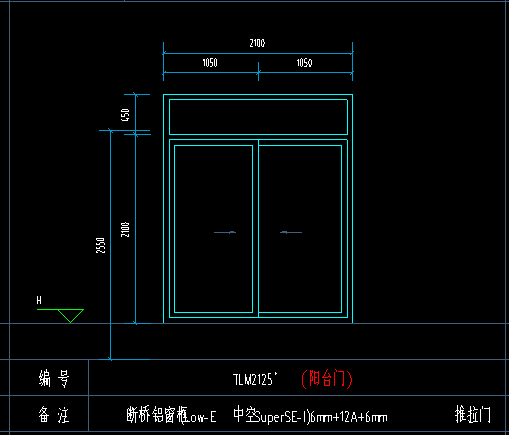Select the 断桥铝窗框 Low-E remark text

pyautogui.click(x=171, y=416)
